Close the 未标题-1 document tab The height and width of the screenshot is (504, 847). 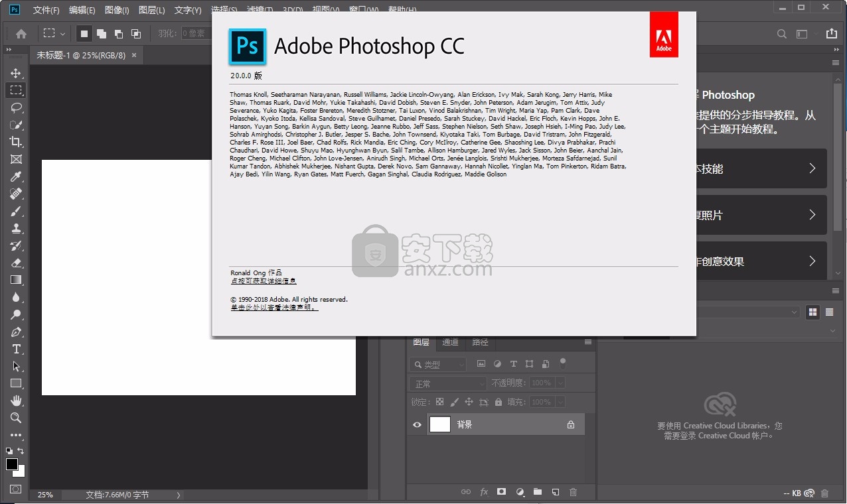(133, 55)
